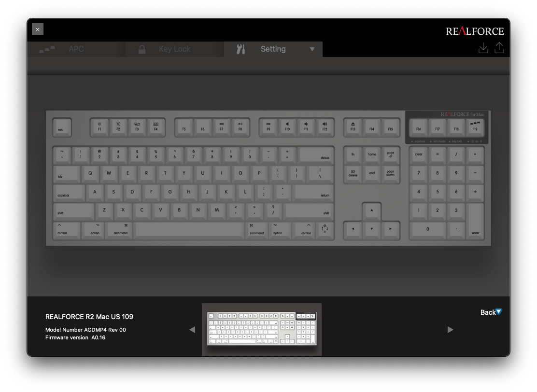
Task: Click the backslash pipe key
Action: pyautogui.click(x=320, y=173)
